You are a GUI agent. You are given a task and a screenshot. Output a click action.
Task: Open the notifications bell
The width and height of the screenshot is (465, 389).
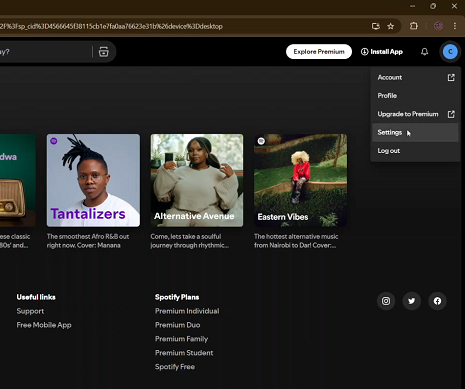click(424, 52)
